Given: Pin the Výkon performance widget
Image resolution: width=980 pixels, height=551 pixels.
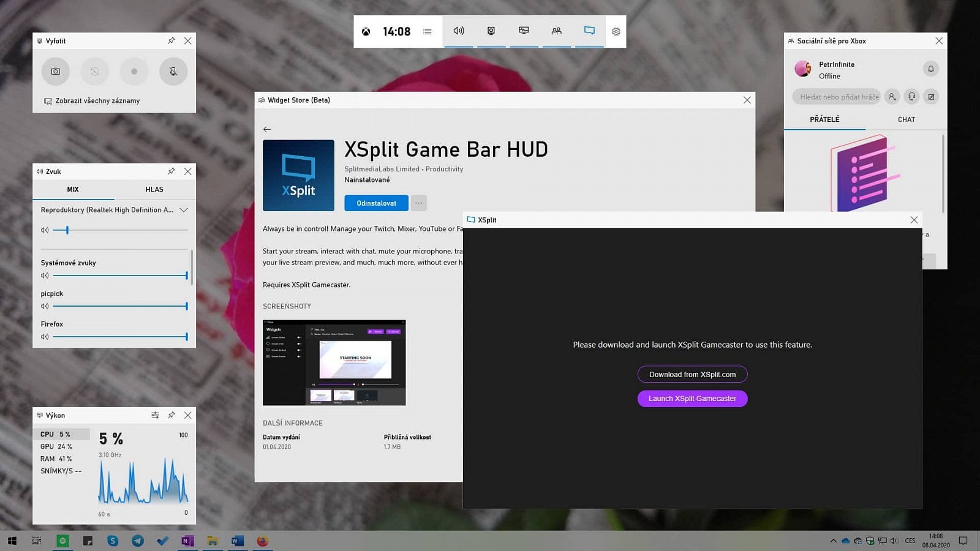Looking at the screenshot, I should [171, 415].
